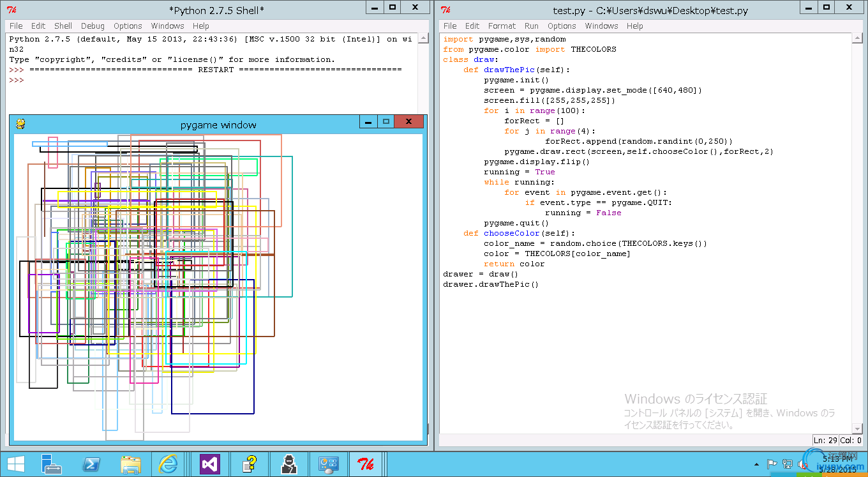Close the Python 2.7.5 Shell window

pyautogui.click(x=415, y=8)
